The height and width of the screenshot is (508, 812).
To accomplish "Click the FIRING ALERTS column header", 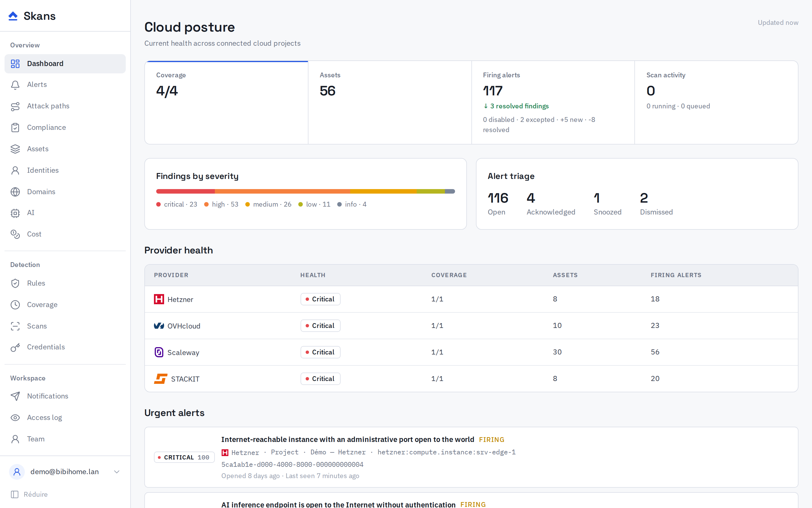I will click(676, 275).
